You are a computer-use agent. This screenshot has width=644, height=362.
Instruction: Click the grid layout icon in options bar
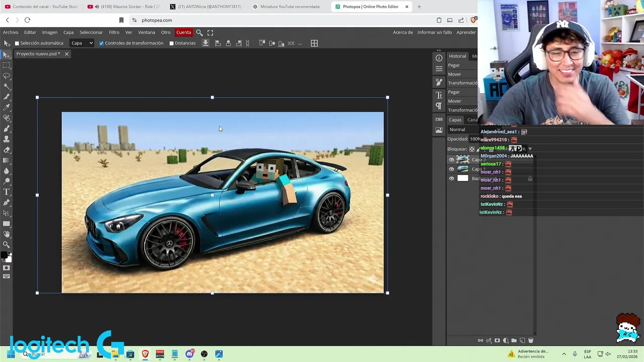(x=314, y=43)
